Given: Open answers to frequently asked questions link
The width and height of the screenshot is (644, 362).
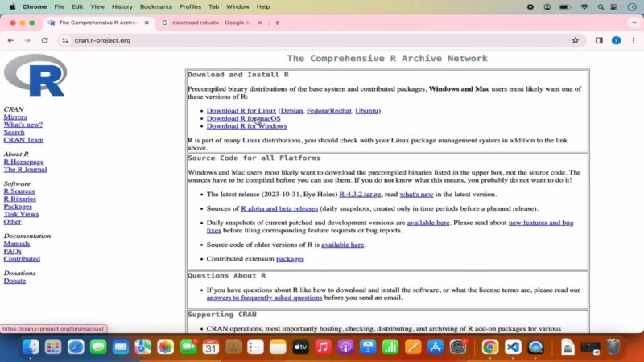Looking at the screenshot, I should (x=264, y=298).
